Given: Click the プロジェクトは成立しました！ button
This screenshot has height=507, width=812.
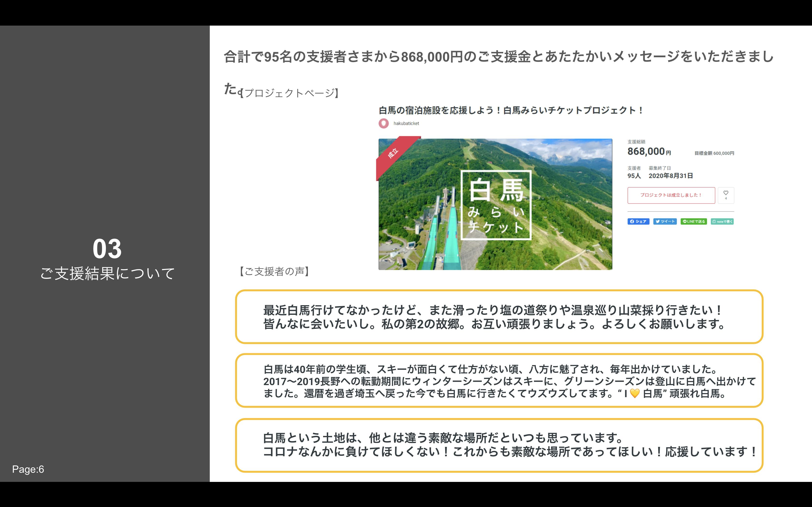Looking at the screenshot, I should (x=671, y=195).
